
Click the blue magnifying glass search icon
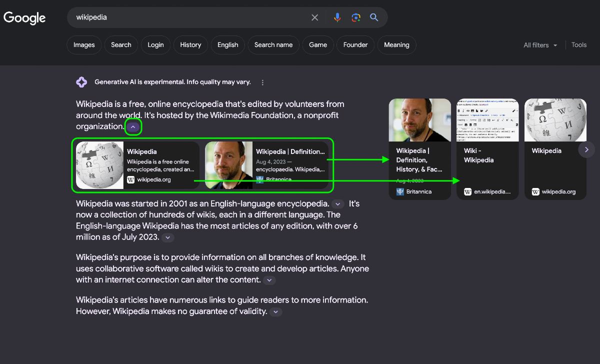374,17
